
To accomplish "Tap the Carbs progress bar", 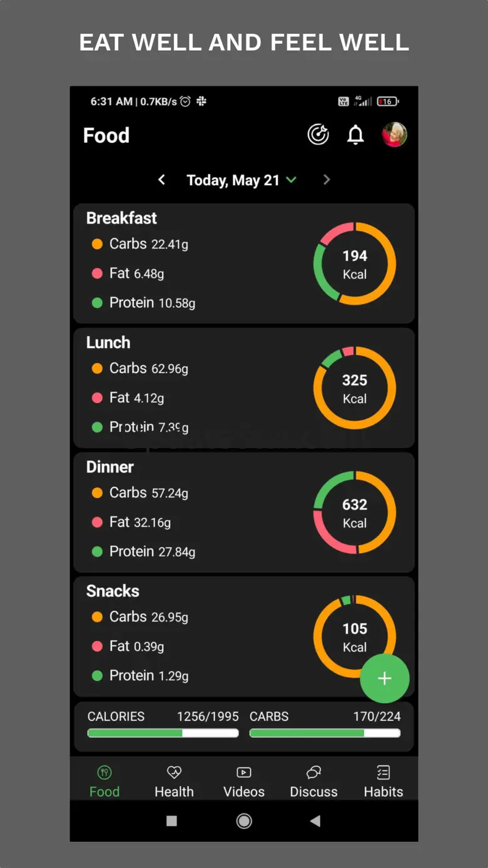I will [x=325, y=733].
